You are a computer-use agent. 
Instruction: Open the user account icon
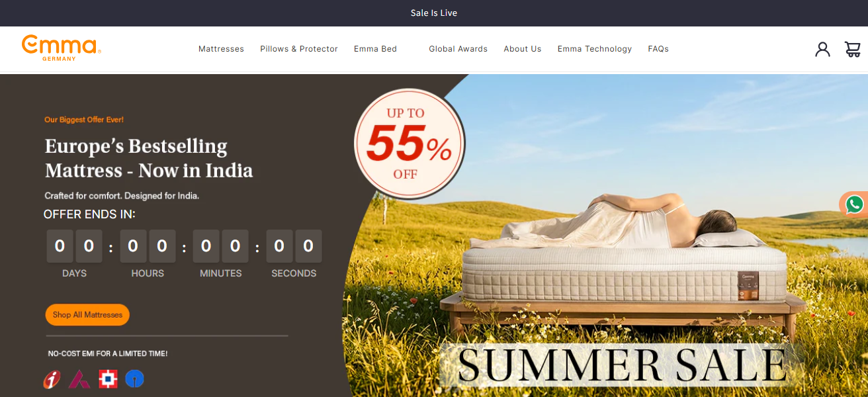[822, 49]
